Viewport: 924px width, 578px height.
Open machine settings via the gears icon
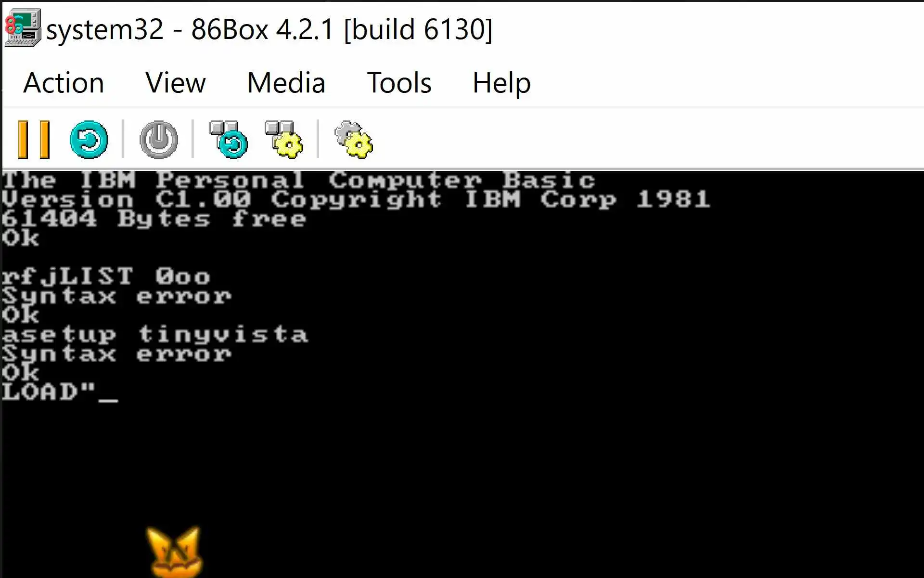pos(354,140)
